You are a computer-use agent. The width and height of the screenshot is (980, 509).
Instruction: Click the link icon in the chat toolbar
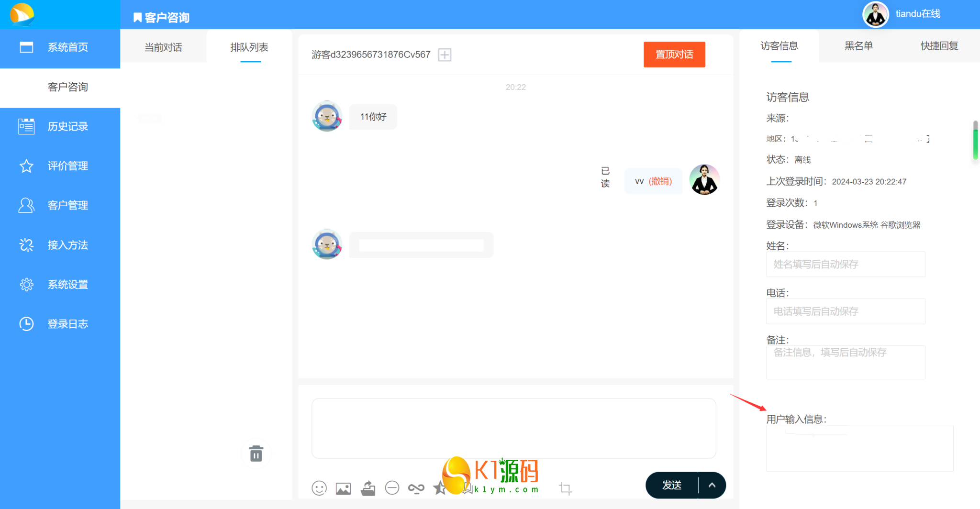click(416, 488)
